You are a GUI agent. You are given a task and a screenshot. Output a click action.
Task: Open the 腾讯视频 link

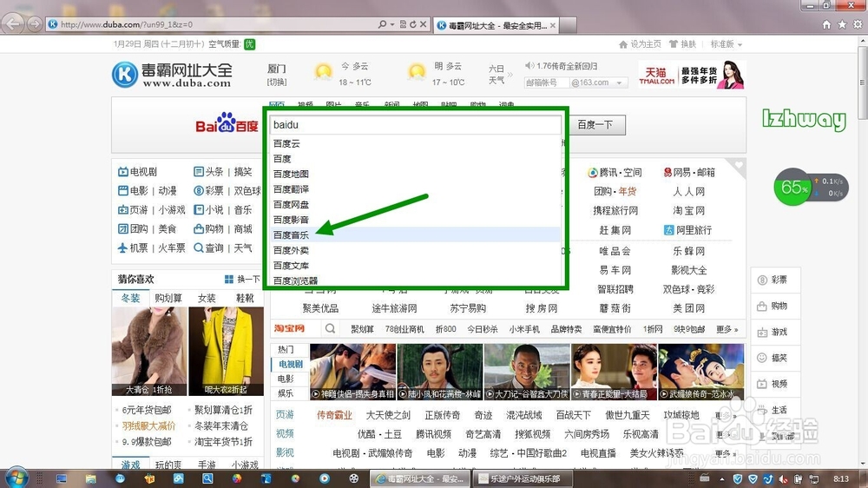433,433
